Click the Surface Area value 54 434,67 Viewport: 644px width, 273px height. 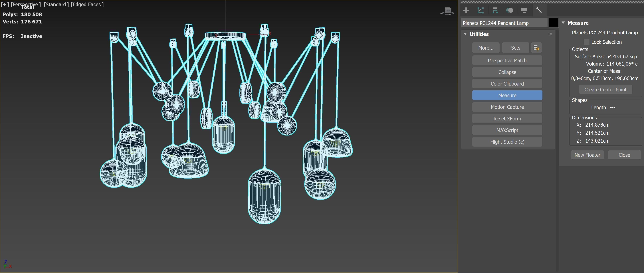(622, 56)
